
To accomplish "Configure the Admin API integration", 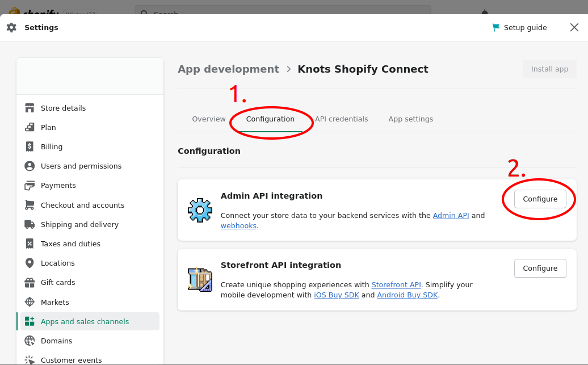I will (x=540, y=199).
